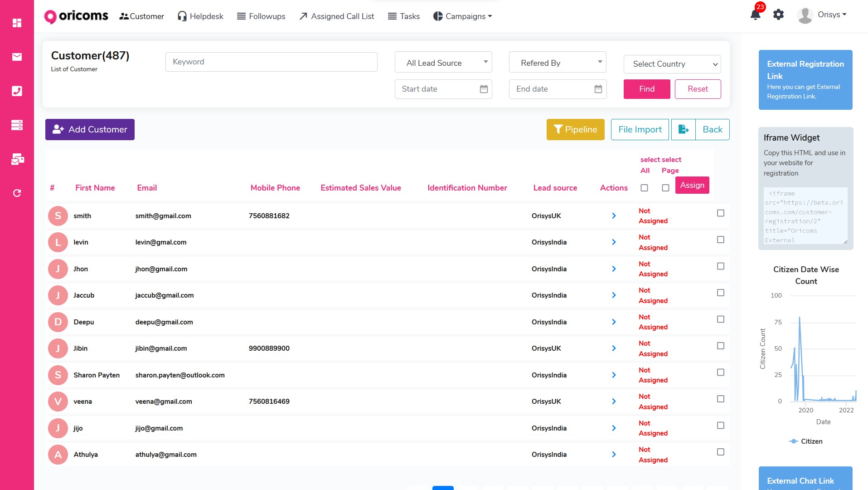Viewport: 868px width, 490px height.
Task: Check the select All checkbox
Action: [644, 188]
